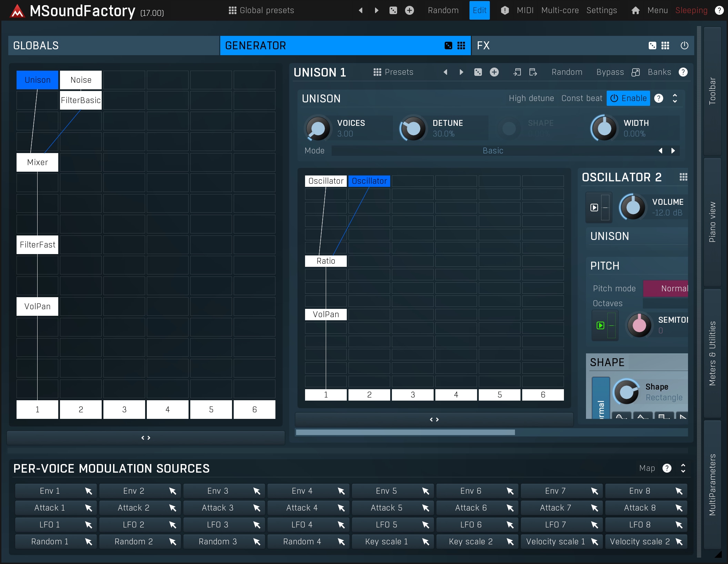Click the Bypass button

610,72
